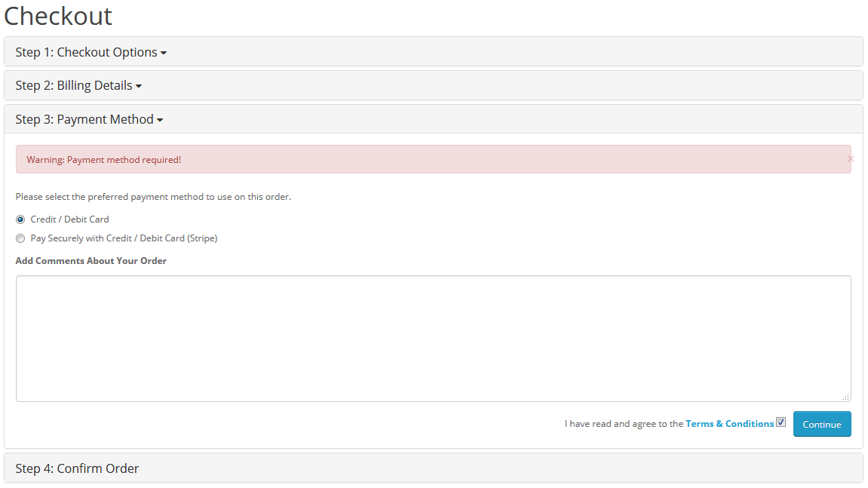Dismiss the payment method warning
Viewport: 868px width, 488px height.
click(x=851, y=158)
